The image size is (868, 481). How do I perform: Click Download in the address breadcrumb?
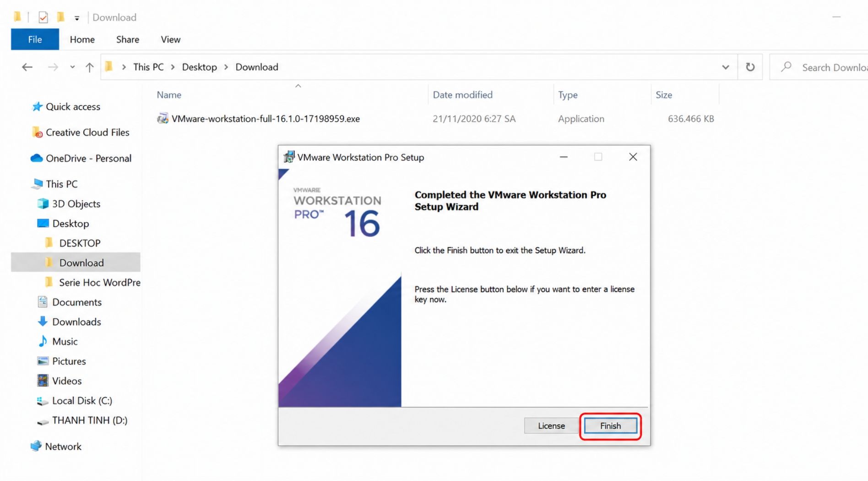click(257, 67)
